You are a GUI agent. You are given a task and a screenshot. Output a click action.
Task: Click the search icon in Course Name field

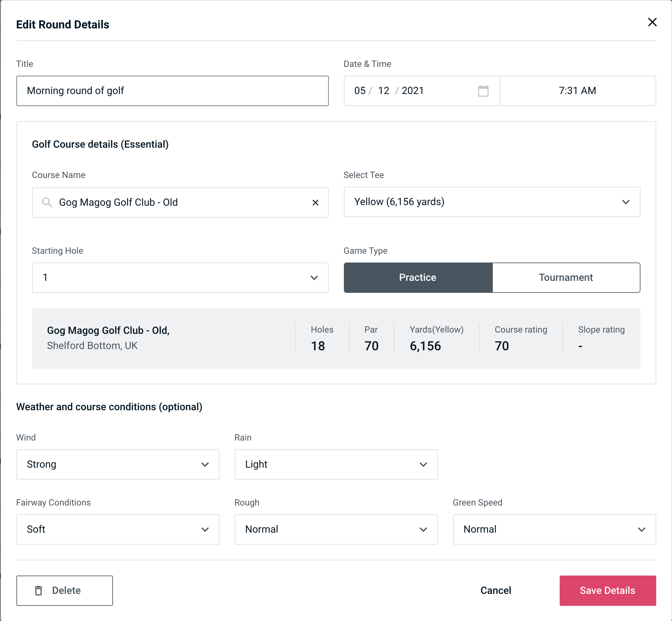(x=47, y=202)
